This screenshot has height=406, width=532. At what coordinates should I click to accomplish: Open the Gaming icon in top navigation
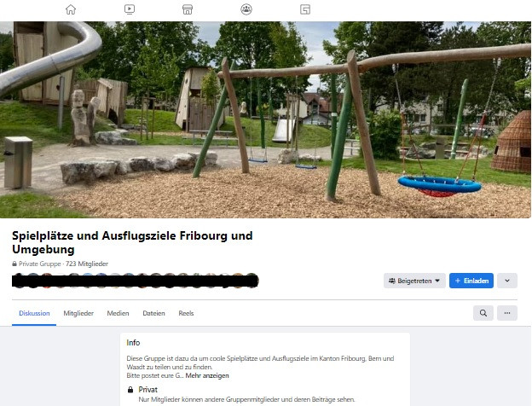pos(304,9)
